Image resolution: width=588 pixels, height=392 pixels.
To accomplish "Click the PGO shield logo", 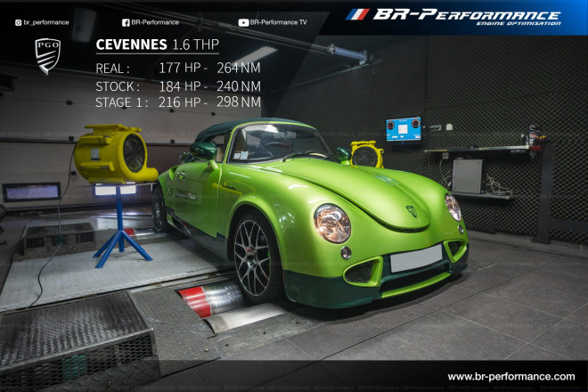I will 47,55.
